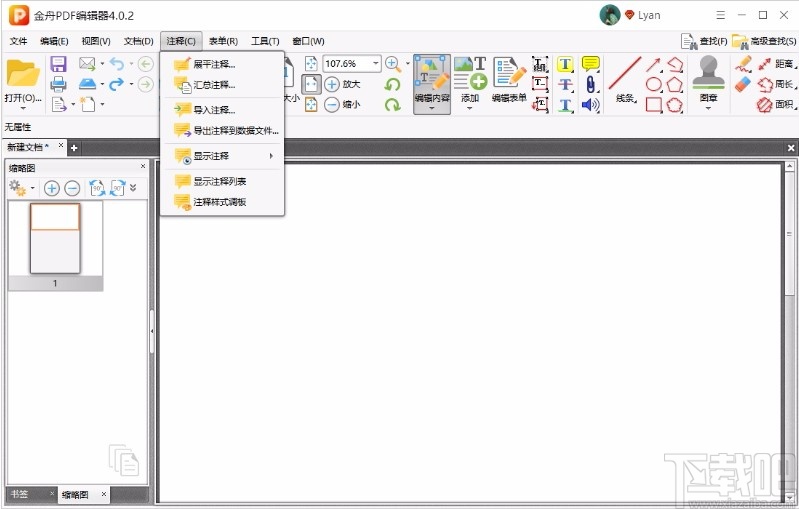
Task: Click 放大 zoom in plus button
Action: (x=342, y=84)
